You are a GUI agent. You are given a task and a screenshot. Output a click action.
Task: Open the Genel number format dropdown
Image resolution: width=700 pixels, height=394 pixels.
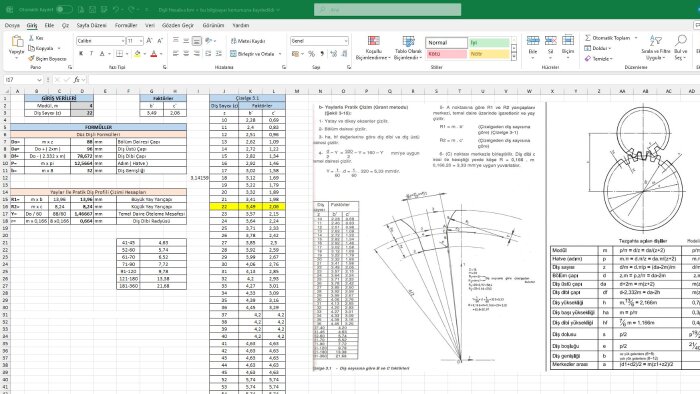[346, 41]
